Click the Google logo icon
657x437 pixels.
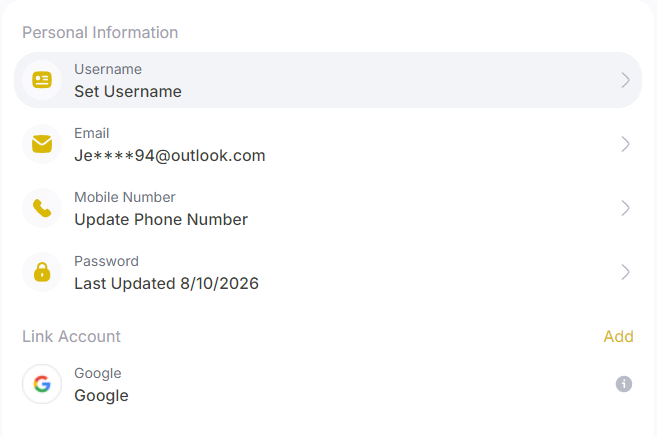[42, 384]
